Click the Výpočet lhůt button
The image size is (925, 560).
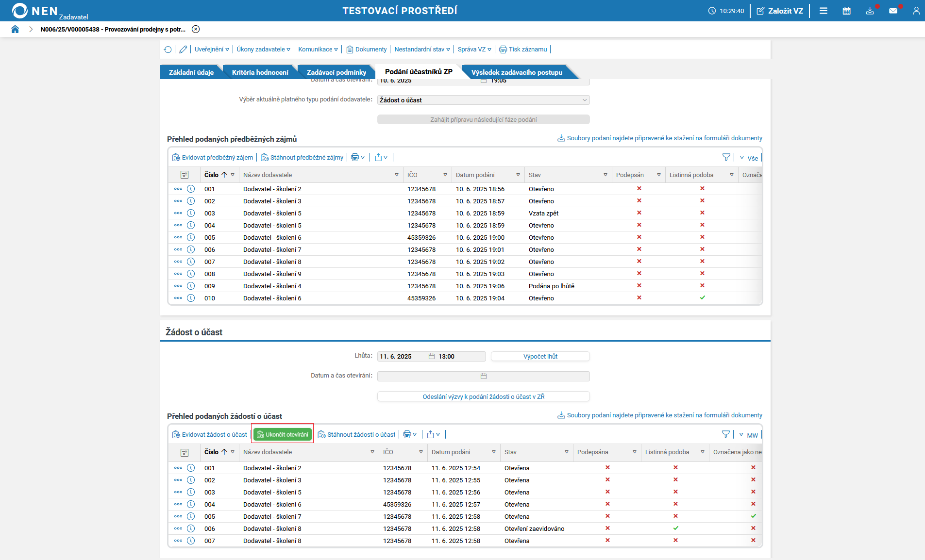(540, 356)
